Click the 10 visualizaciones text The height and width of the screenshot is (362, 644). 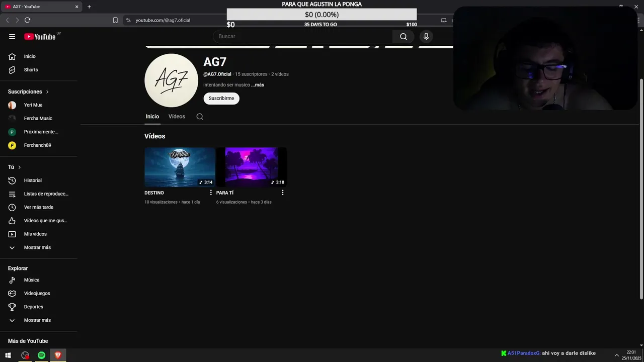coord(161,202)
